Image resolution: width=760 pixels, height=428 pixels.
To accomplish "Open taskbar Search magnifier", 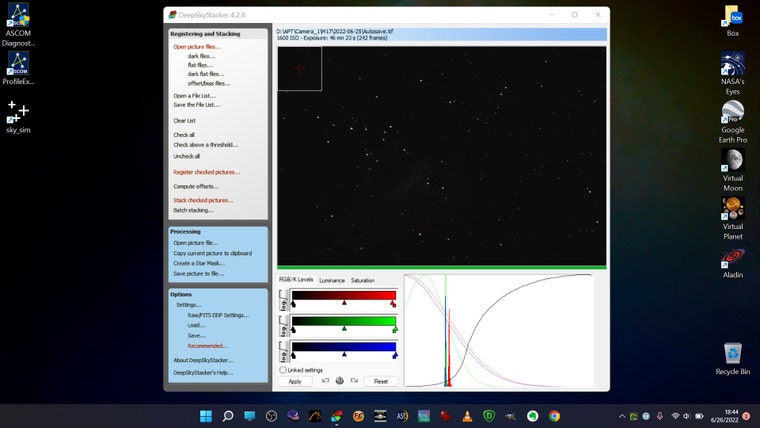I will coord(228,416).
